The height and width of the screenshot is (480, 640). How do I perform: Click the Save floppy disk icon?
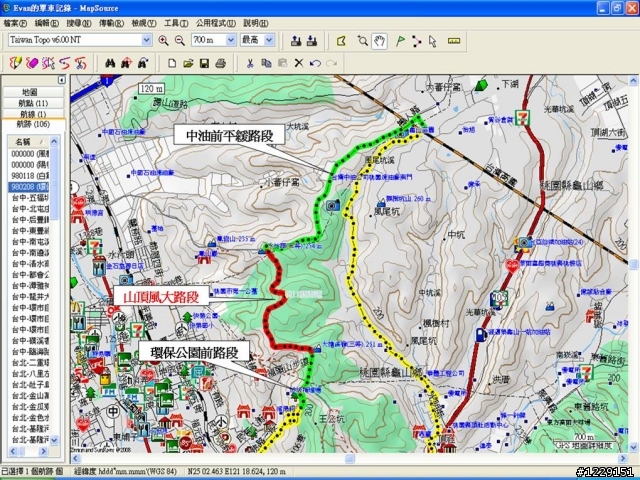click(x=204, y=63)
